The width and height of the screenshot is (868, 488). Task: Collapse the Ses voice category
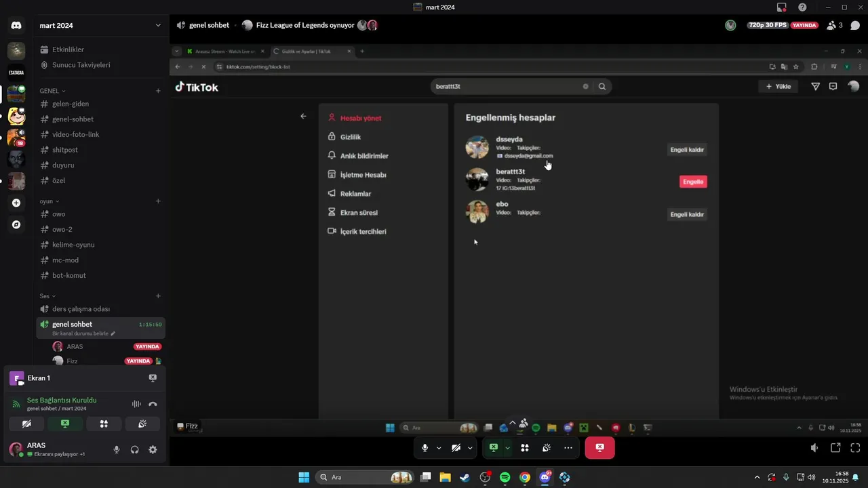[x=47, y=296]
